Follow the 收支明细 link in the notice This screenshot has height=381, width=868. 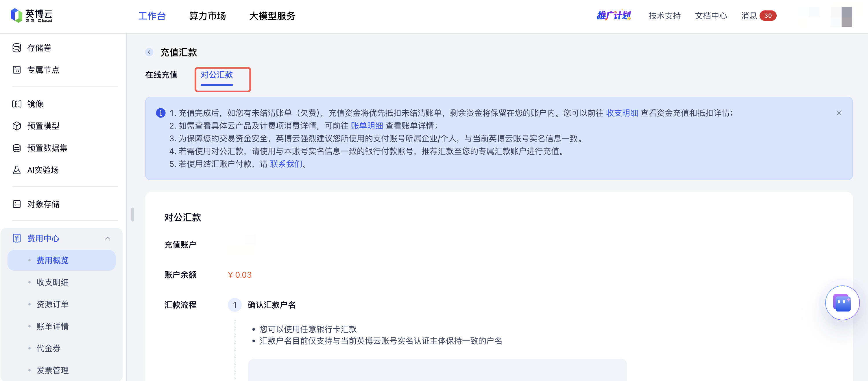tap(622, 113)
